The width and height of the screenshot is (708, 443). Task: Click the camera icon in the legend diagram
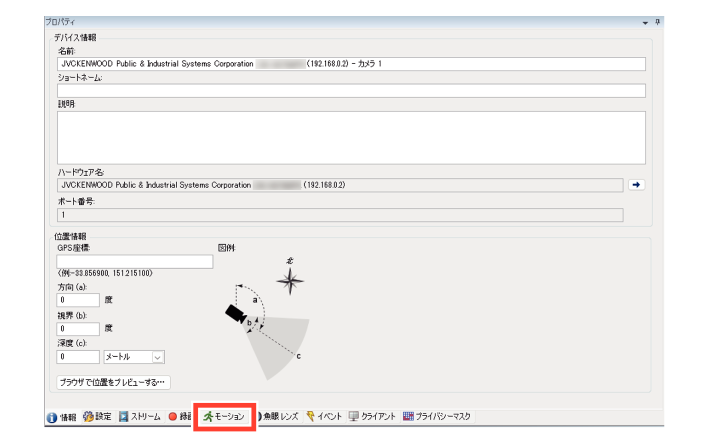tap(236, 313)
